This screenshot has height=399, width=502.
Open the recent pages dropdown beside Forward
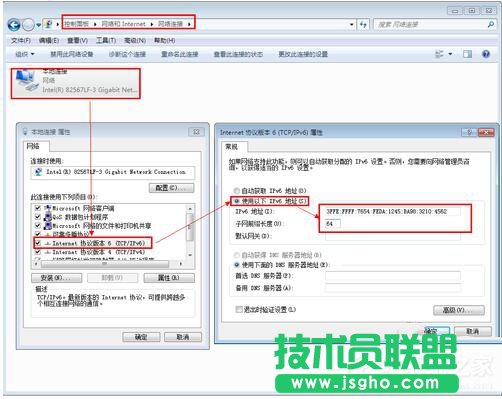coord(38,25)
